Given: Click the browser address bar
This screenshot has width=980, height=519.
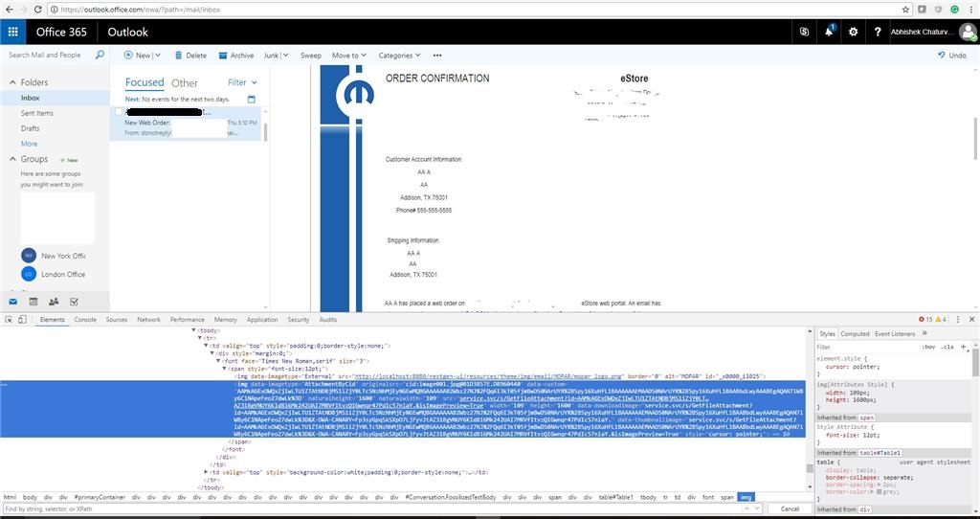Looking at the screenshot, I should [473, 10].
